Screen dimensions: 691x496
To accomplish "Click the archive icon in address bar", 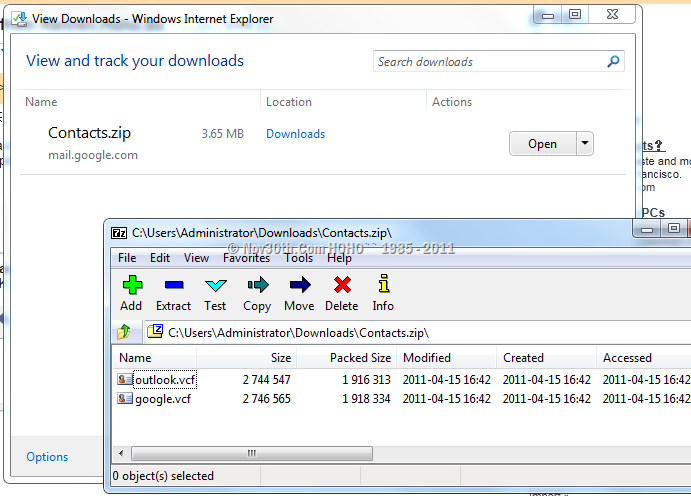I will 155,331.
